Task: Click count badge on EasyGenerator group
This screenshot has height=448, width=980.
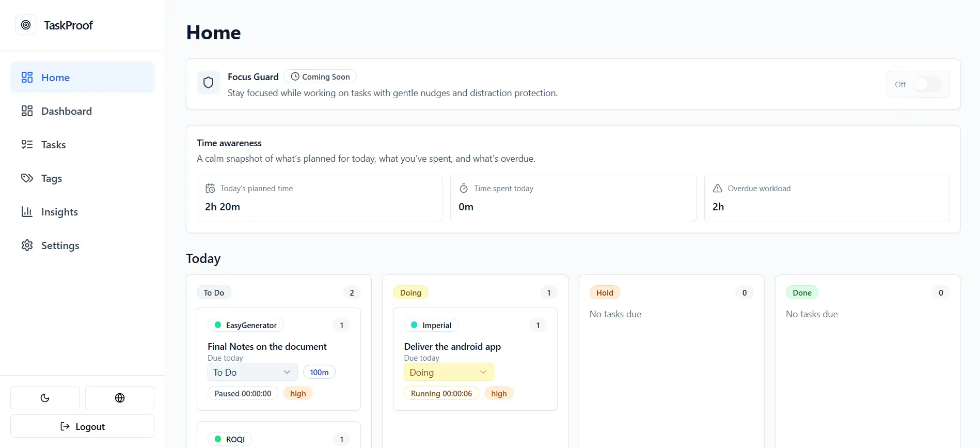Action: pos(341,325)
